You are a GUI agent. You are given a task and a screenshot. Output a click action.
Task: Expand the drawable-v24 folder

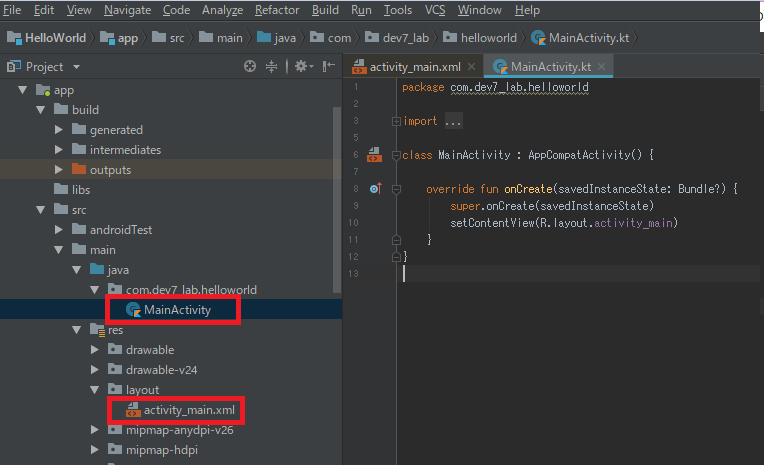(95, 370)
